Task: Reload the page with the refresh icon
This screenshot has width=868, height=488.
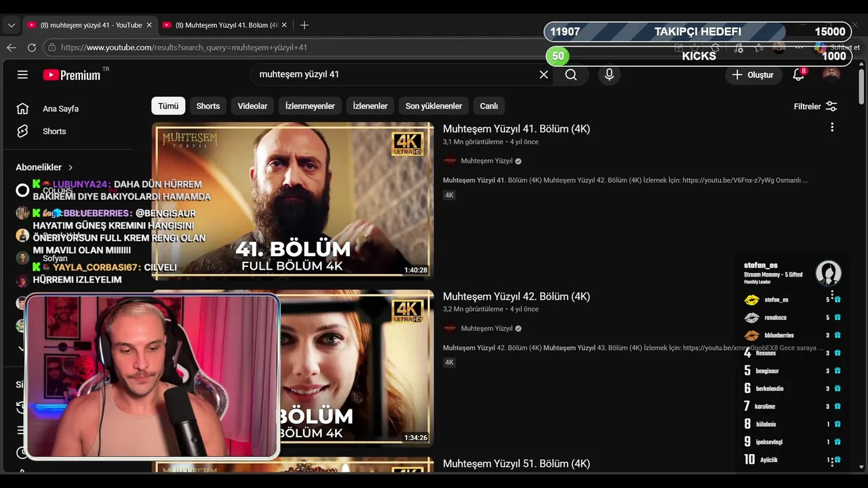Action: click(32, 47)
